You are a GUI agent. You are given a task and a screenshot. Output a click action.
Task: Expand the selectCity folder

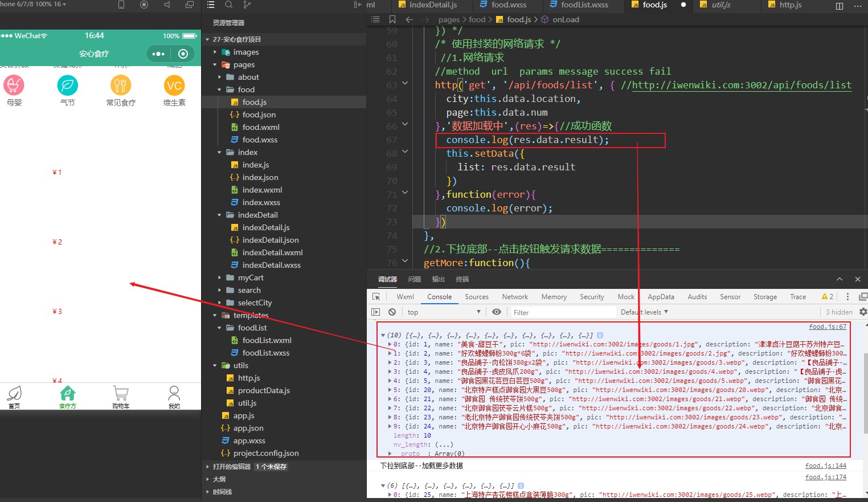[x=219, y=303]
